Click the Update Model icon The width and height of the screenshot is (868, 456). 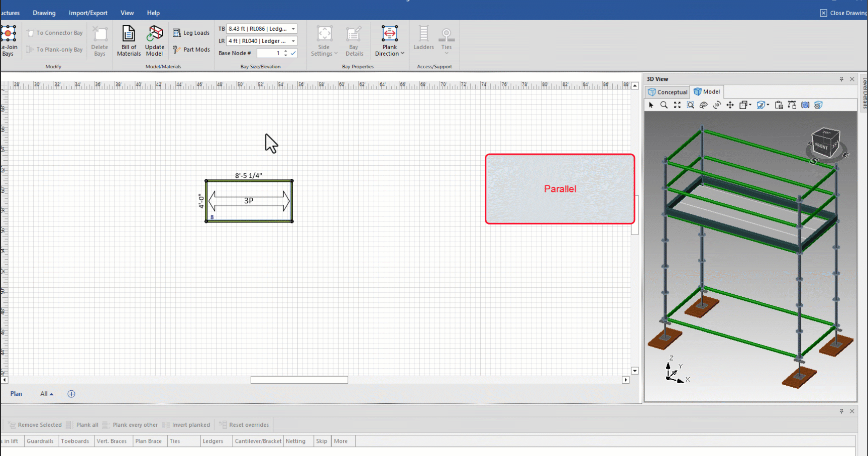pos(154,40)
